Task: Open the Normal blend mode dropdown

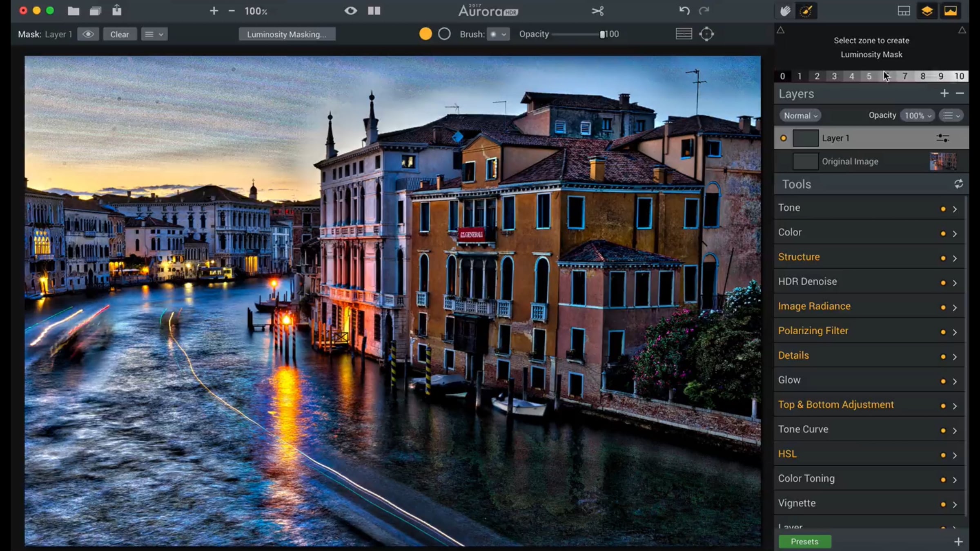Action: pos(800,116)
